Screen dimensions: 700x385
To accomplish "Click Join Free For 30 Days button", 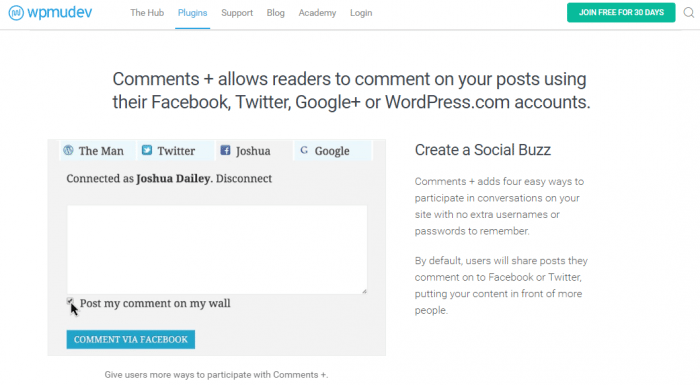I will (x=621, y=13).
